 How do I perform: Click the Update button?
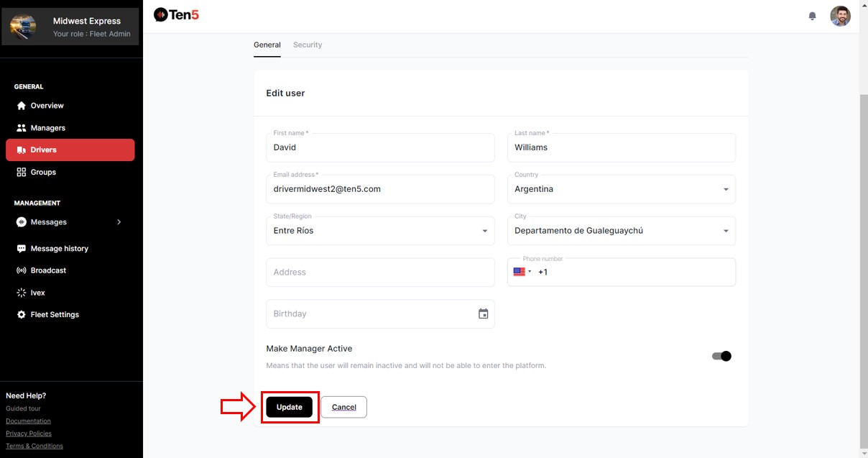(289, 407)
